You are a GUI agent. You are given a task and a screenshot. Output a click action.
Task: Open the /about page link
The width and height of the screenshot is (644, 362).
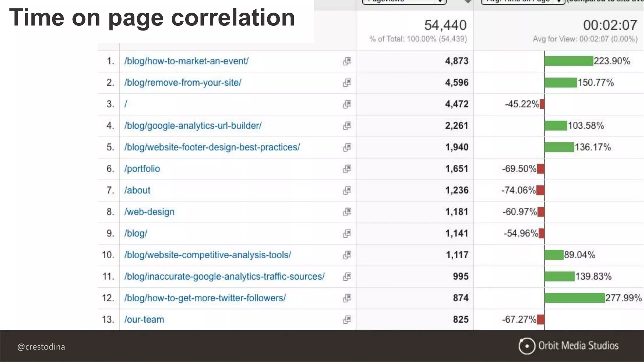137,190
